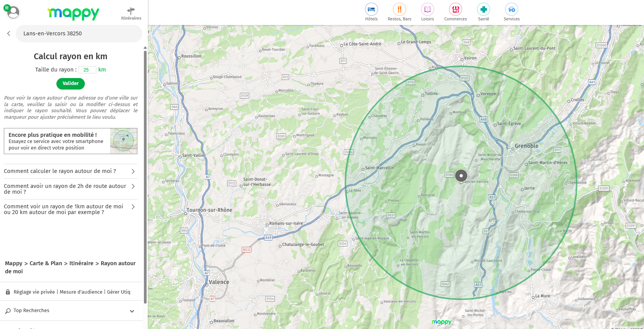Expand 'Comment voir un rayon de 1km'
644x329 pixels.
(x=71, y=209)
